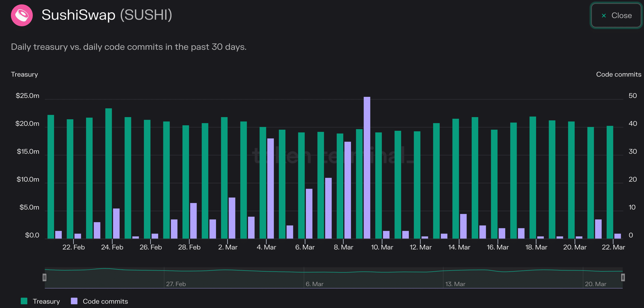This screenshot has width=644, height=308.
Task: Toggle the Treasury legend series
Action: tap(46, 301)
